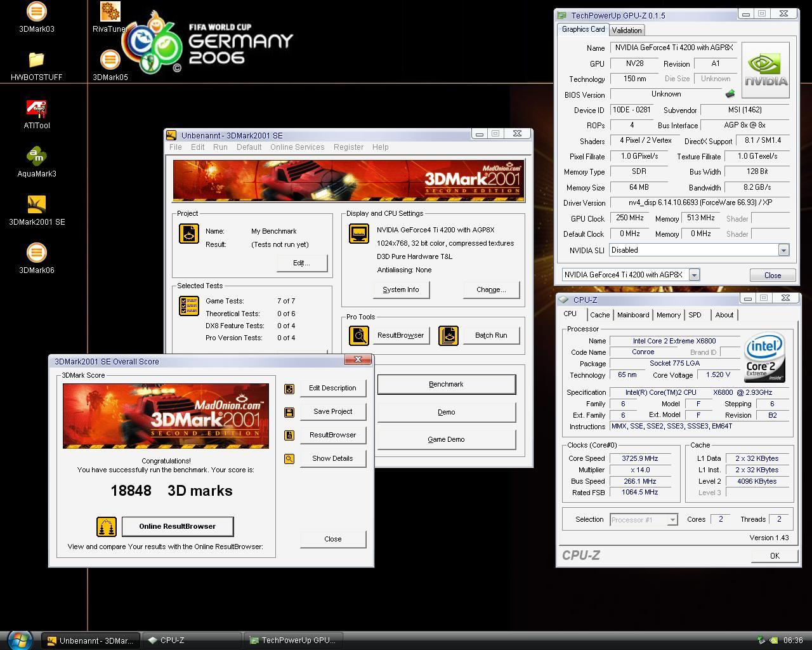Click the Edit... button in Project section
This screenshot has width=812, height=650.
coord(301,263)
